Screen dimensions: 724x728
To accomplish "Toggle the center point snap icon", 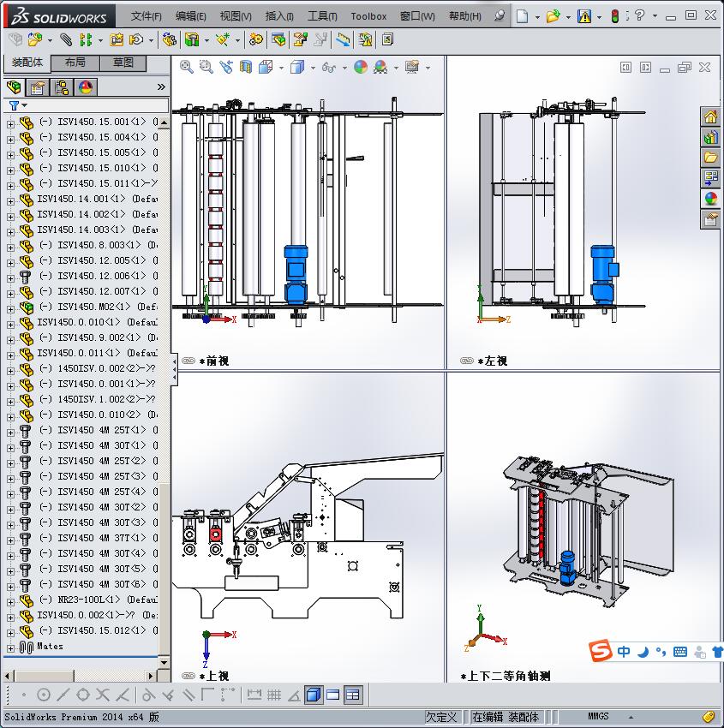I will pos(43,695).
